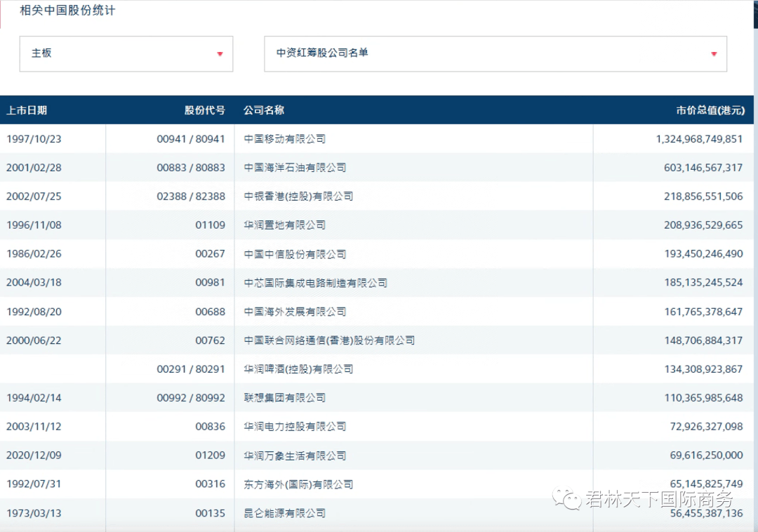Viewport: 758px width, 532px height.
Task: Select stock code 01209
Action: point(211,455)
